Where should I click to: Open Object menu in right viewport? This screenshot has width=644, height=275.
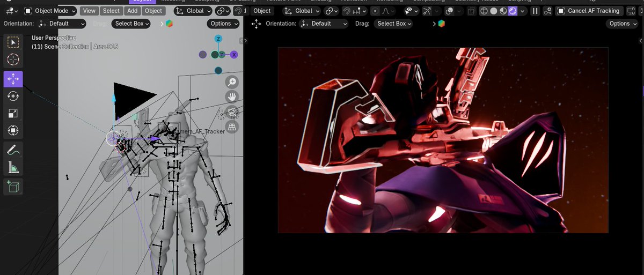(262, 11)
